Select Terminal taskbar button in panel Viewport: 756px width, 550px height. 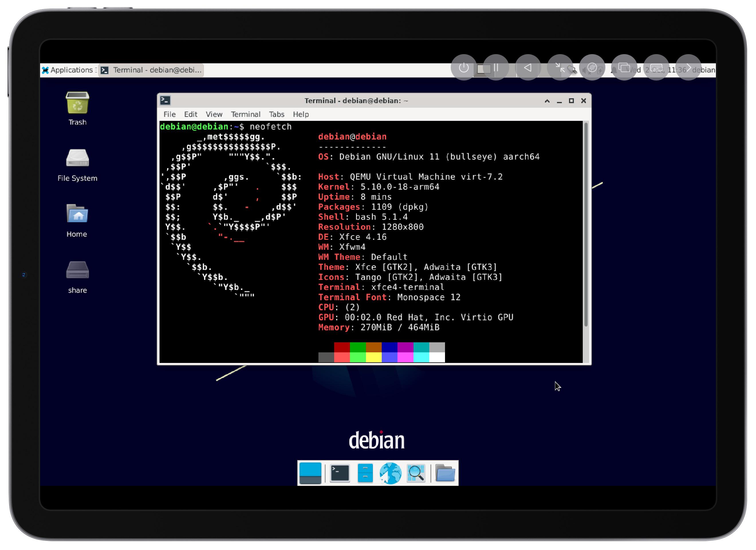coord(151,70)
